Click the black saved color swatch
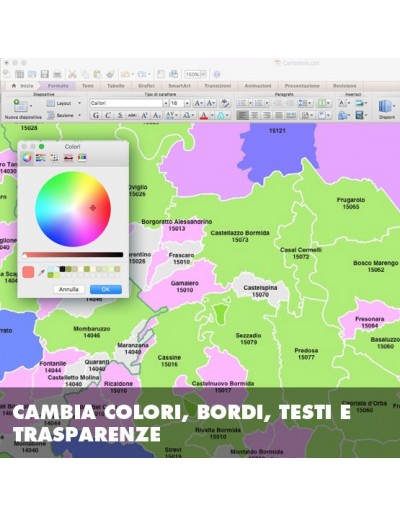400x517 pixels. coord(62,269)
